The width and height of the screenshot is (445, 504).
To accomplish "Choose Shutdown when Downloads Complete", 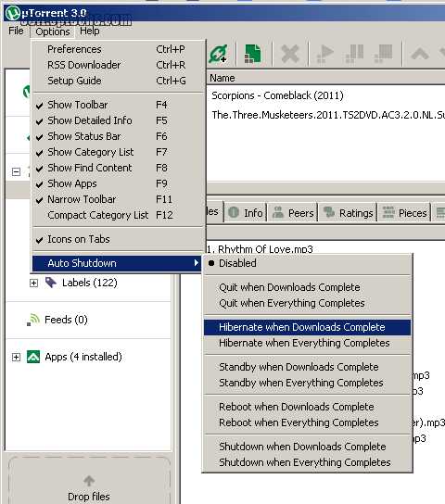I will pyautogui.click(x=308, y=447).
